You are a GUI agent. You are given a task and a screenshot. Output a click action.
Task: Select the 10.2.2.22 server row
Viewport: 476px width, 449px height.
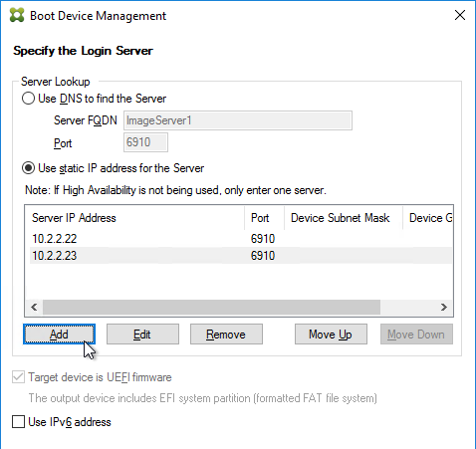[241, 239]
